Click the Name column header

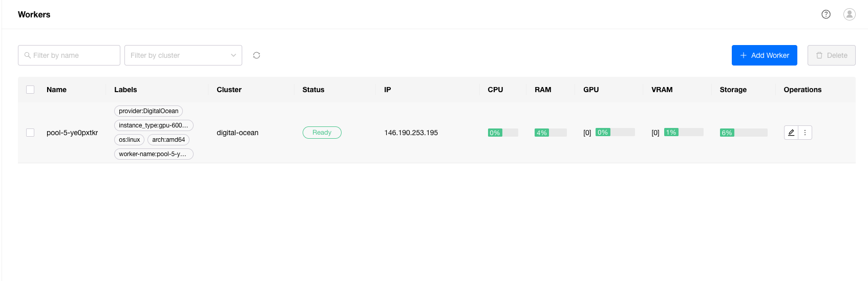(x=56, y=90)
